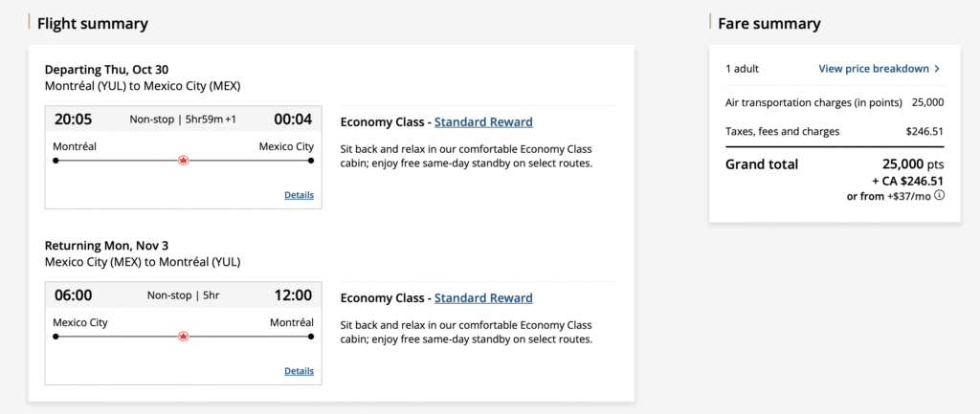Open the info icon beside +$37/mo
Viewport: 980px width, 414px height.
point(939,196)
